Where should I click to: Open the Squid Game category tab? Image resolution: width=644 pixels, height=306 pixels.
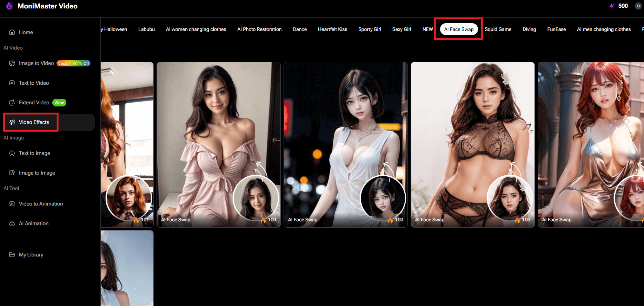498,29
